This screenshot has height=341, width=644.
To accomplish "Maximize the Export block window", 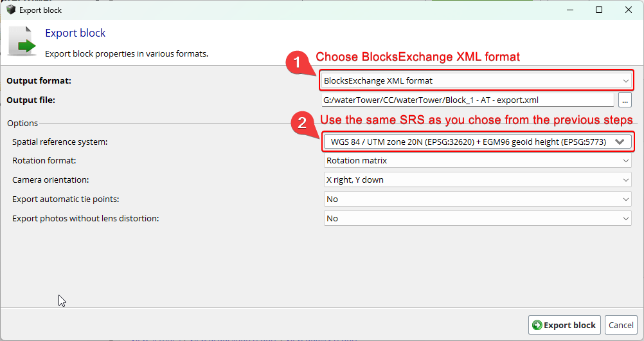I will pos(599,10).
